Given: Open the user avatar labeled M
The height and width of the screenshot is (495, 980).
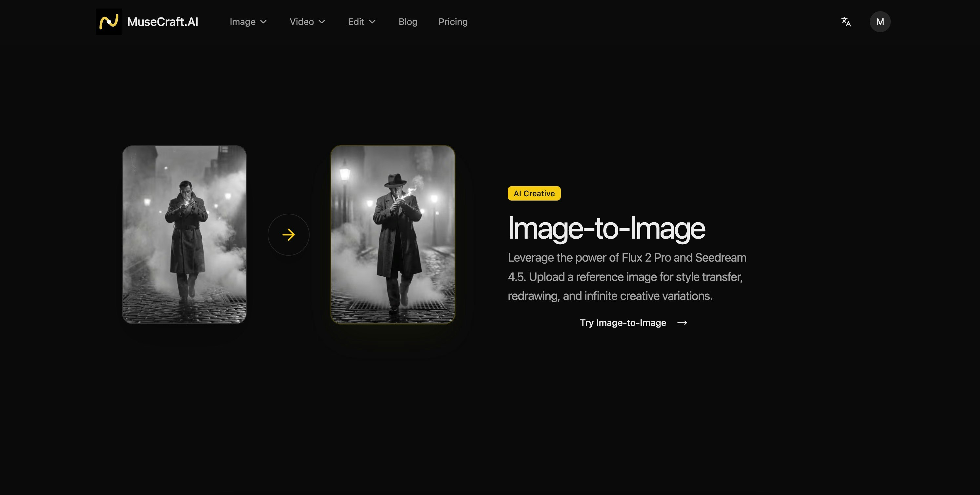Looking at the screenshot, I should (x=880, y=22).
